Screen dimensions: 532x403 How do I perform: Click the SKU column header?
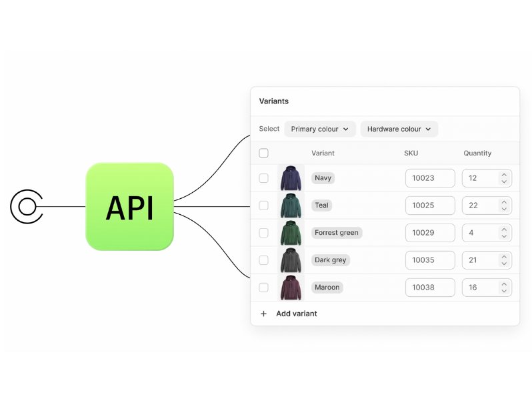(411, 153)
